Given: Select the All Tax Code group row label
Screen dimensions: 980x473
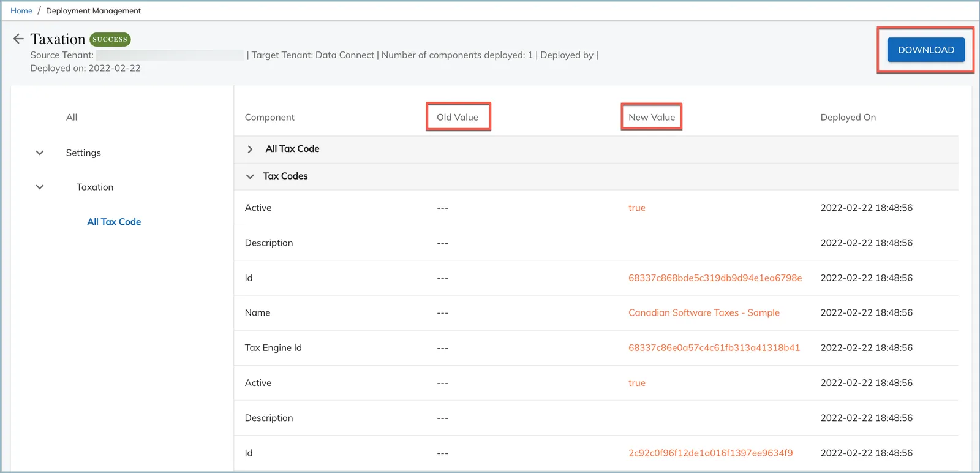Looking at the screenshot, I should pyautogui.click(x=292, y=149).
